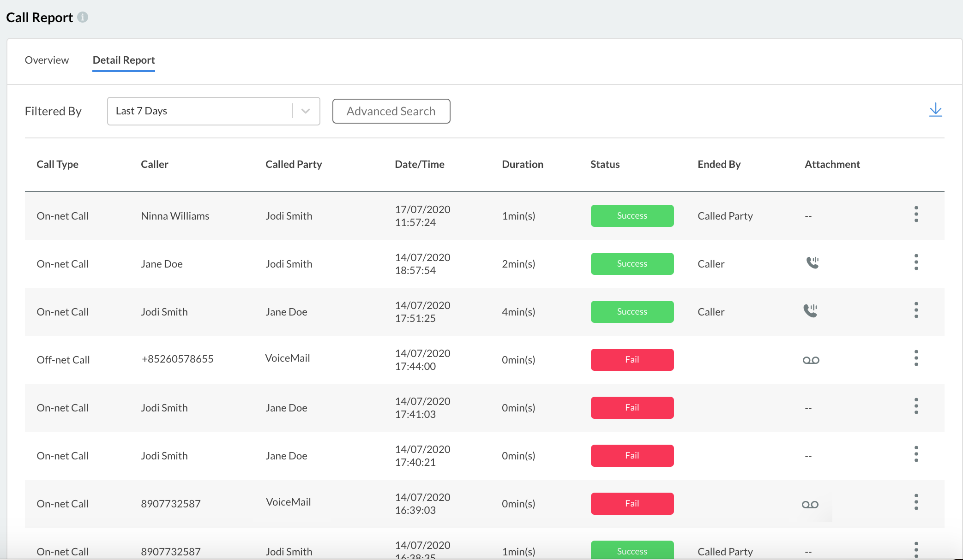Download the call report
Image resolution: width=963 pixels, height=560 pixels.
click(x=935, y=110)
